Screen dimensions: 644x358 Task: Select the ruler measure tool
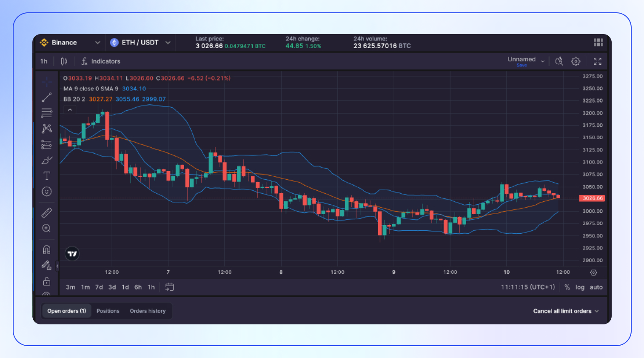click(x=47, y=212)
